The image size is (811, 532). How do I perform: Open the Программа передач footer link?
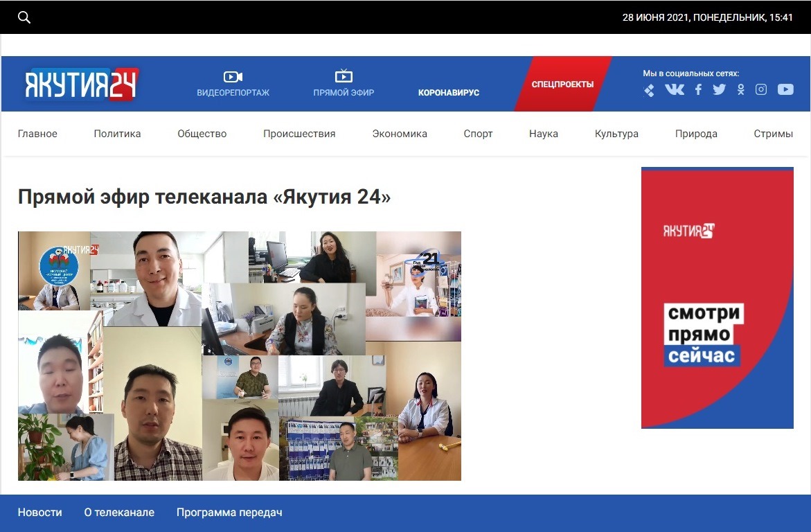(x=229, y=513)
